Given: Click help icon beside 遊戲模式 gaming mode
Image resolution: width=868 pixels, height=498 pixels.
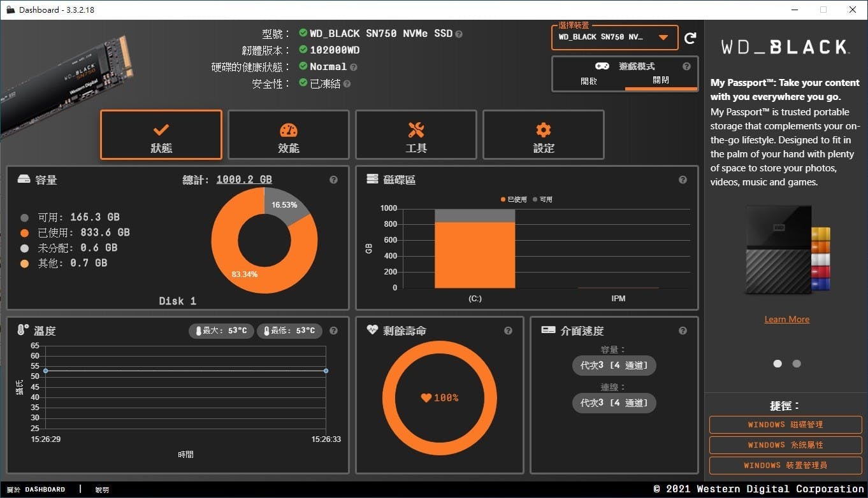Looking at the screenshot, I should (x=686, y=66).
